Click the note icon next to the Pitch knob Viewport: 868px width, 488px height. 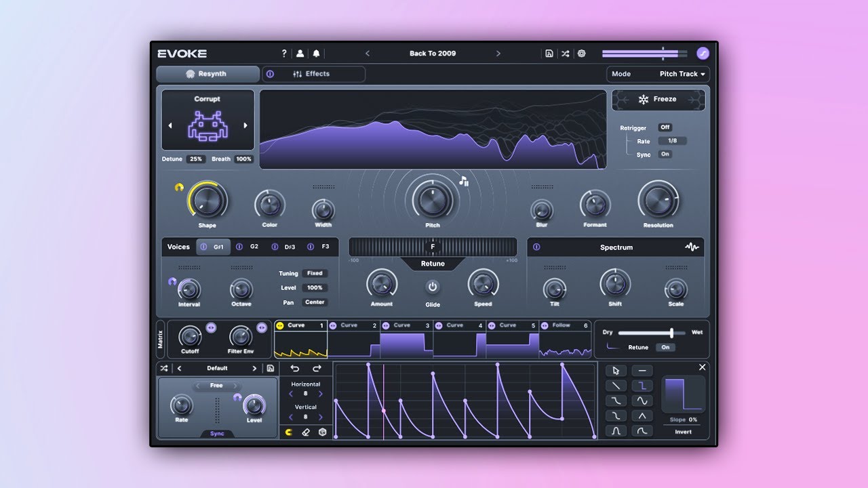click(464, 181)
